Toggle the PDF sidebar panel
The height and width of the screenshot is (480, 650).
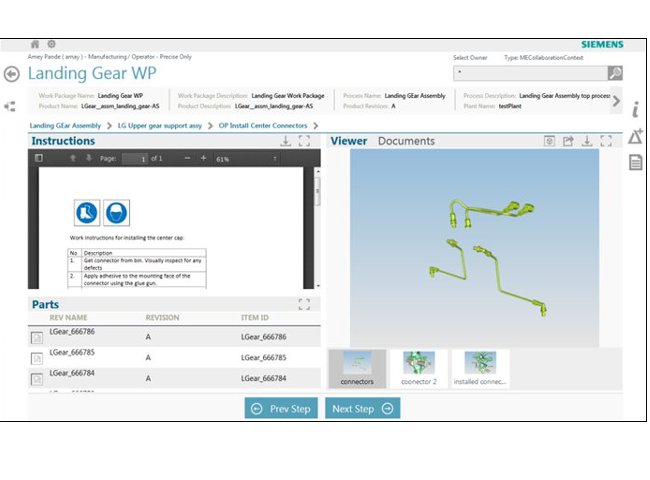tap(39, 158)
